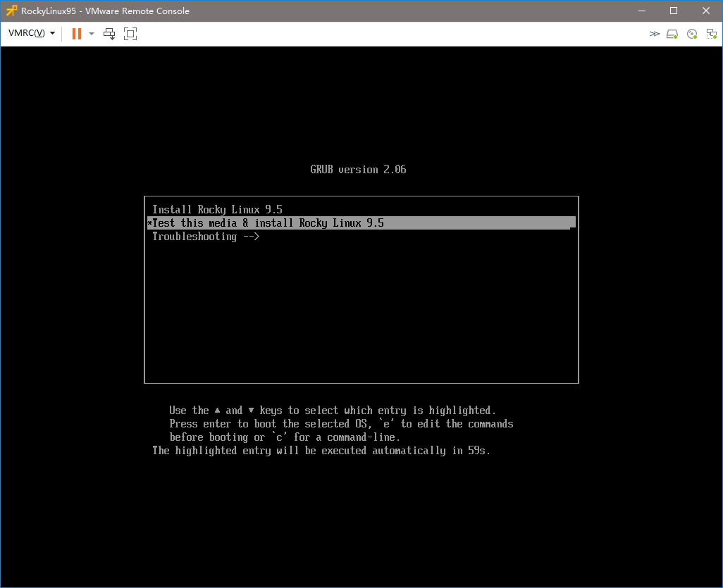Close the VMware Remote Console window
The image size is (723, 588).
(706, 11)
